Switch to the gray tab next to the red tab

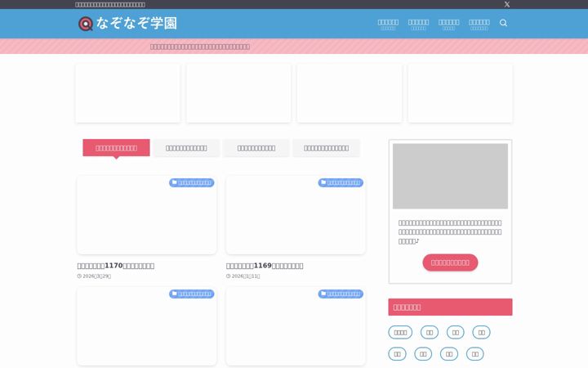point(186,148)
